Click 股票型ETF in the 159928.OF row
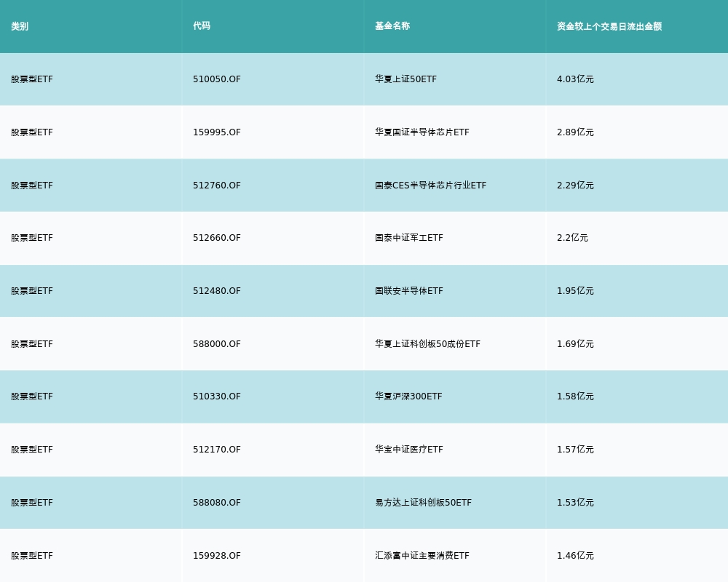This screenshot has width=728, height=582. [x=32, y=556]
